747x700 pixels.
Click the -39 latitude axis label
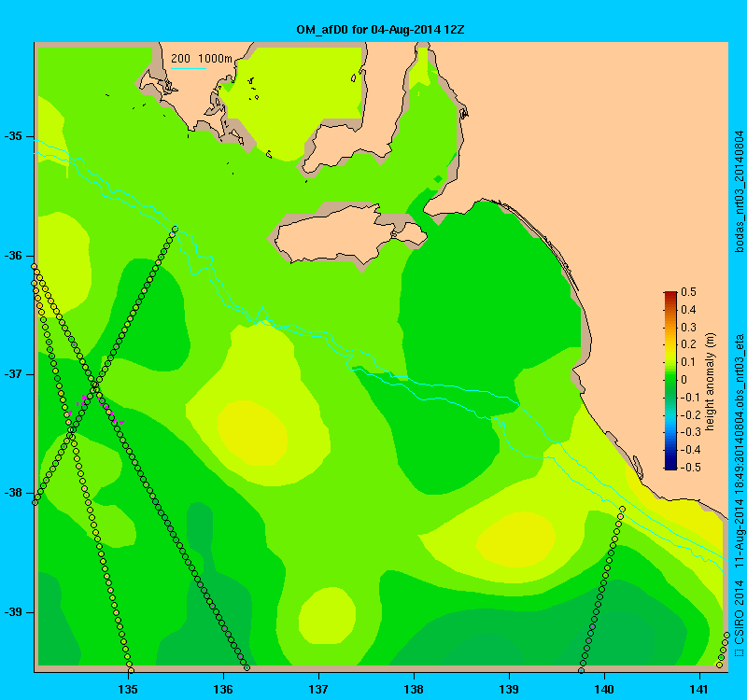[13, 612]
